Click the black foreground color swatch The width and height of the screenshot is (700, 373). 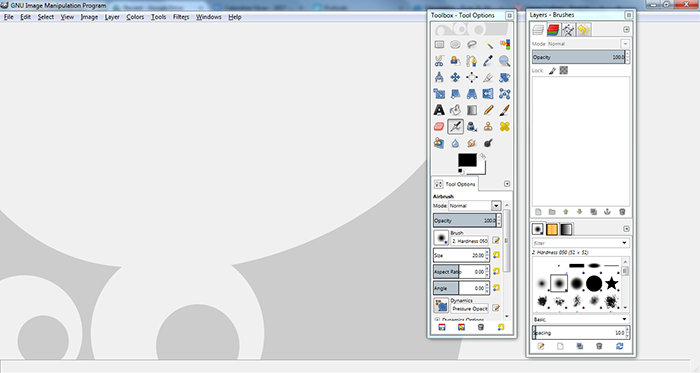pos(467,160)
